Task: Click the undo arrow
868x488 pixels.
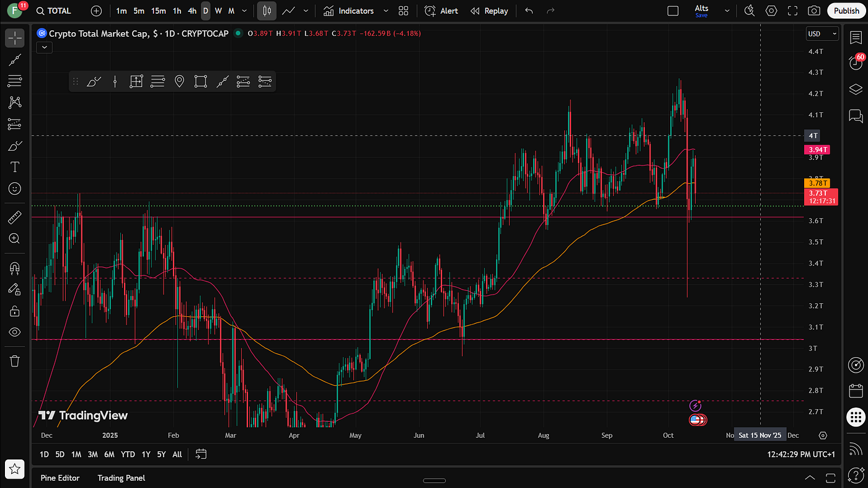Action: [529, 11]
